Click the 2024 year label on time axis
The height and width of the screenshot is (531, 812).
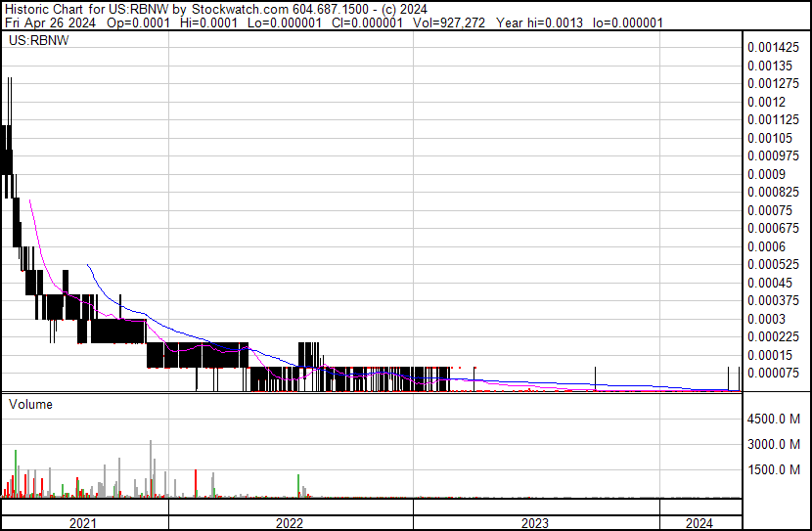click(x=699, y=523)
